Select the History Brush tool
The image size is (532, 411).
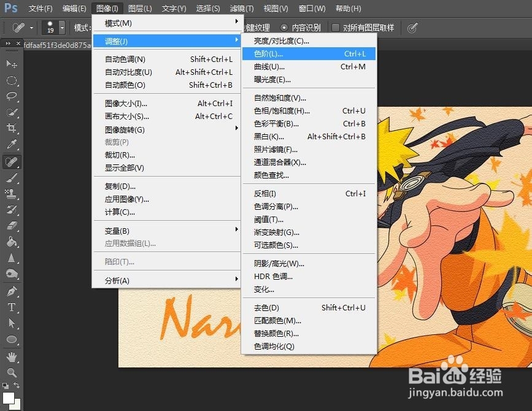pyautogui.click(x=12, y=210)
